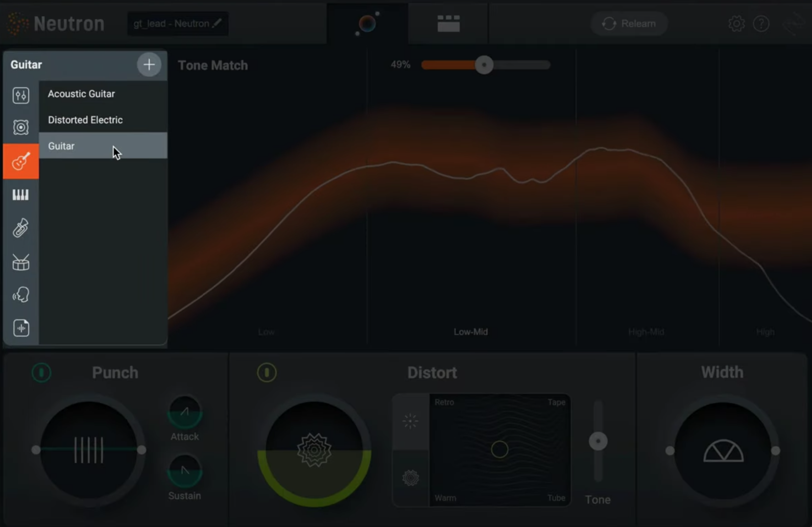812x527 pixels.
Task: Click the large Punch amount dial
Action: (x=89, y=450)
